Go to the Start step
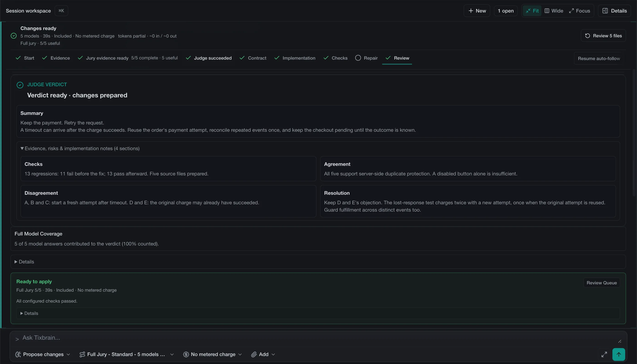The image size is (637, 364). coord(25,58)
